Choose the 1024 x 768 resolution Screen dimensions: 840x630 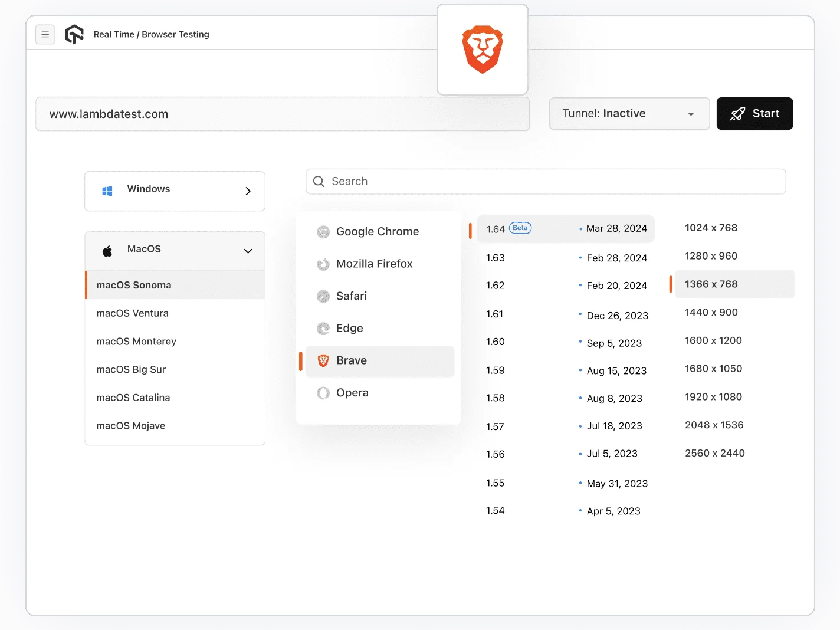[x=711, y=228]
